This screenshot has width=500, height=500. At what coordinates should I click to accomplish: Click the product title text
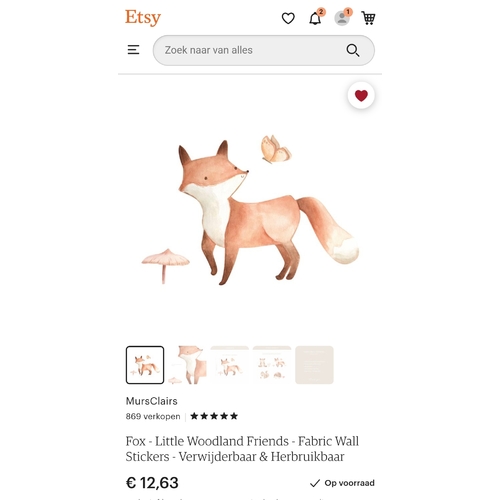(x=242, y=449)
